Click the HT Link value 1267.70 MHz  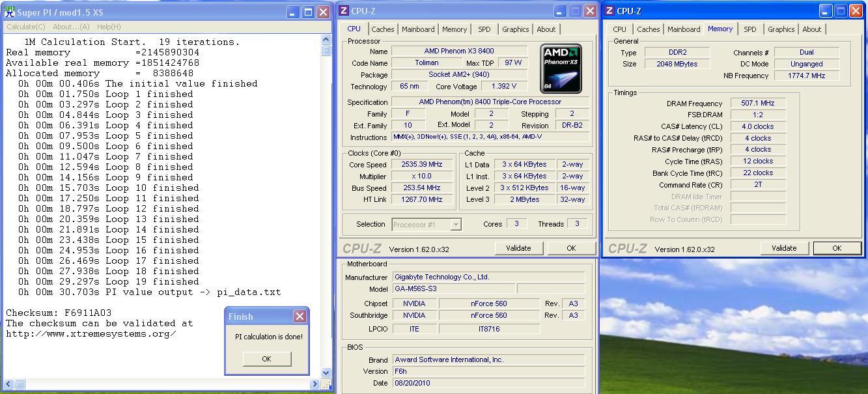point(422,200)
